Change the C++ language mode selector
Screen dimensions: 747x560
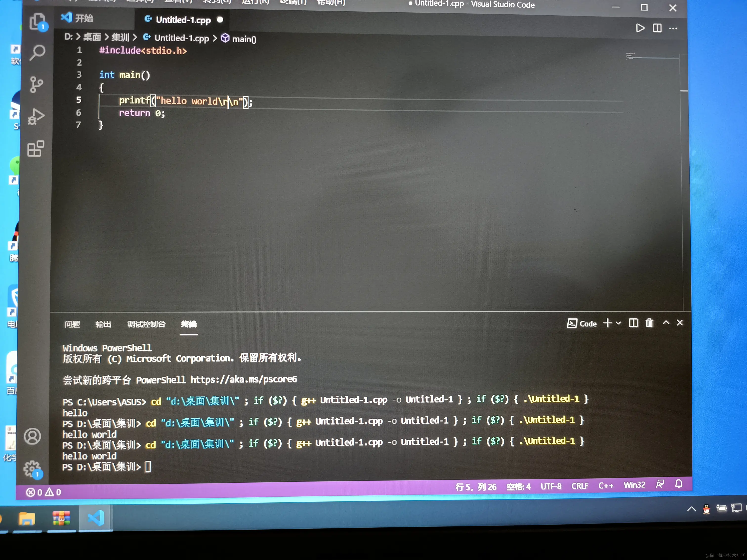pyautogui.click(x=605, y=486)
